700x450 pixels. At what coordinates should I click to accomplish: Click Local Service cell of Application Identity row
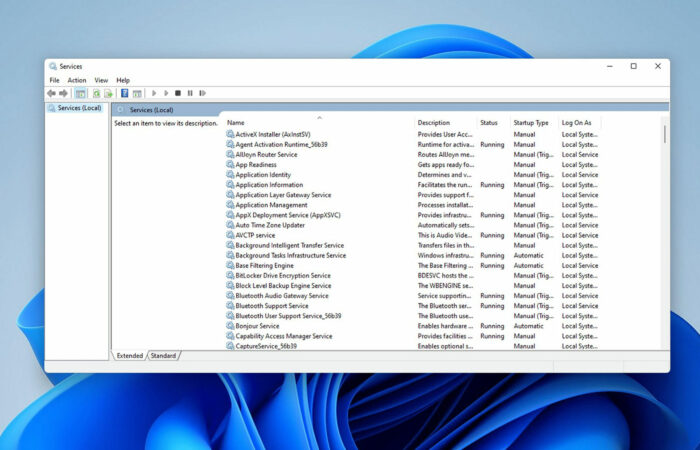pyautogui.click(x=579, y=175)
